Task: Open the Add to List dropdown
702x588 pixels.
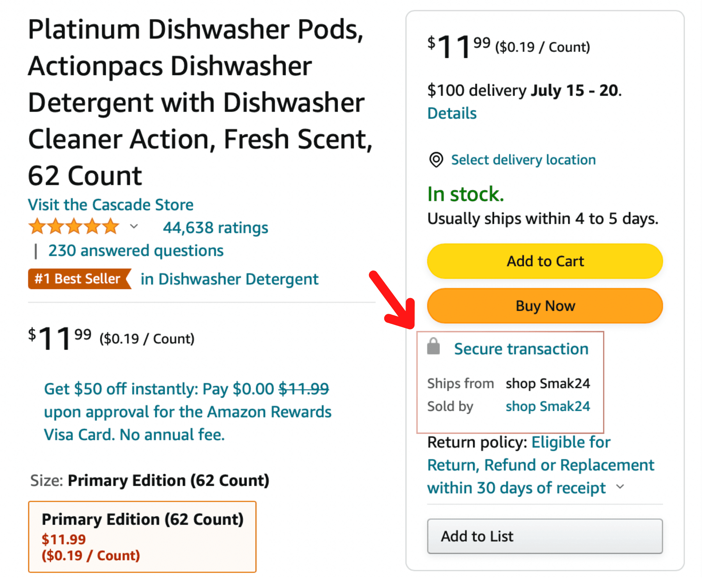Action: coord(545,536)
